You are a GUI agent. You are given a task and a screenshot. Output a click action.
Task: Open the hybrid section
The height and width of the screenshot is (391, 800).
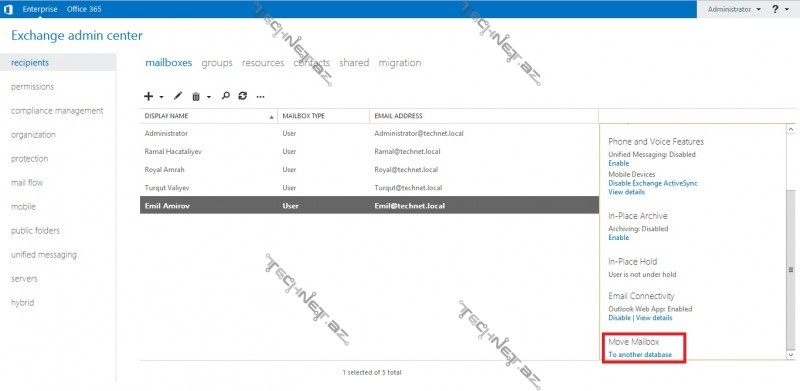click(22, 303)
